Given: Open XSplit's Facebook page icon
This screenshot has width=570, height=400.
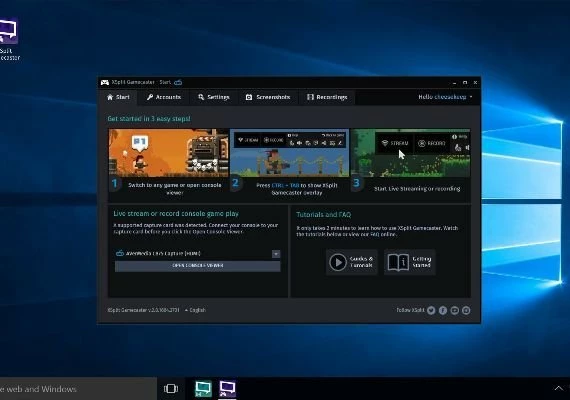Looking at the screenshot, I should 443,310.
